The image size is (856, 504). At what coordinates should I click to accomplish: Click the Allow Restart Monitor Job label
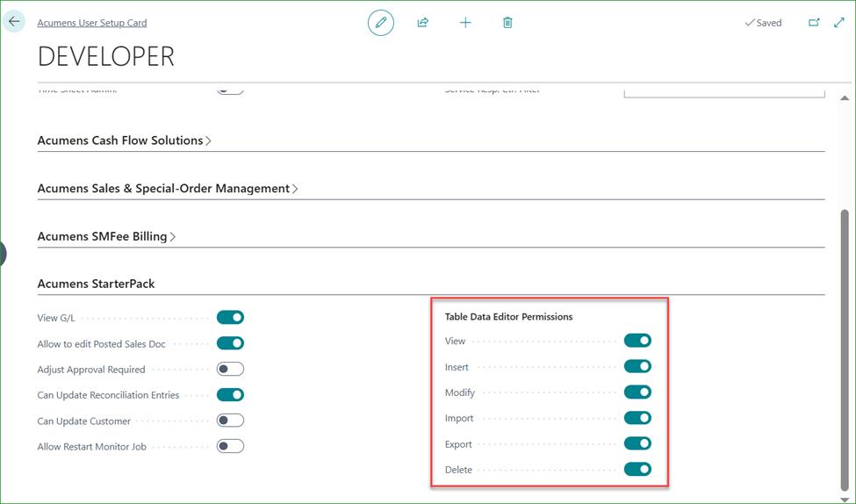pos(91,447)
